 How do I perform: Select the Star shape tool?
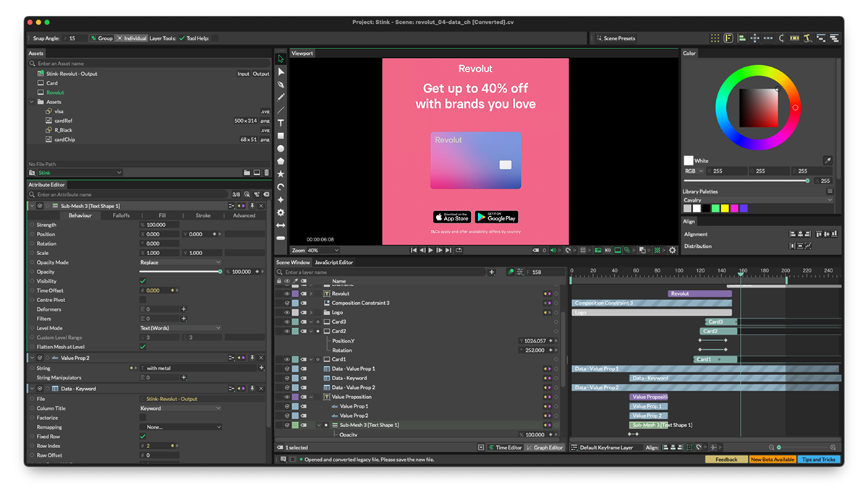(x=281, y=174)
